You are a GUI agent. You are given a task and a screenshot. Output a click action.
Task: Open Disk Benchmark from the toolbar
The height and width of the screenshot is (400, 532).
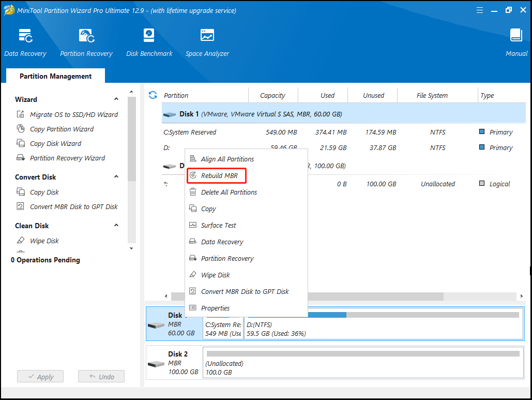tap(149, 35)
